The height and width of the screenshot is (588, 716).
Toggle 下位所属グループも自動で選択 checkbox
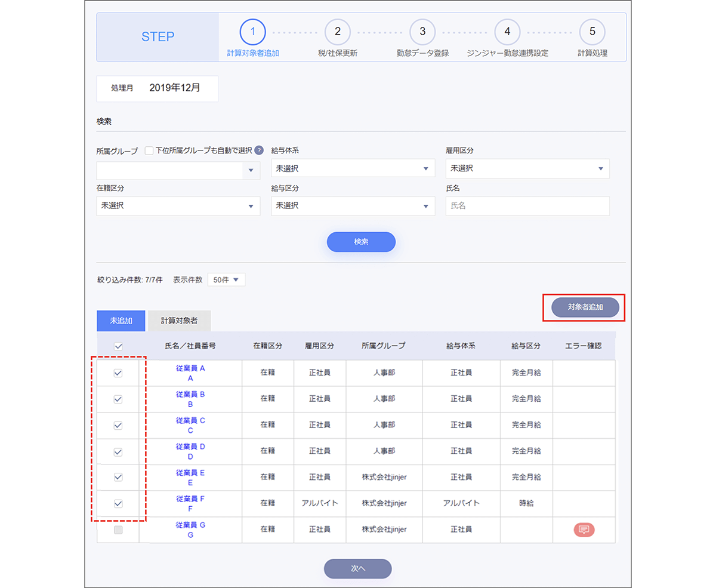149,151
